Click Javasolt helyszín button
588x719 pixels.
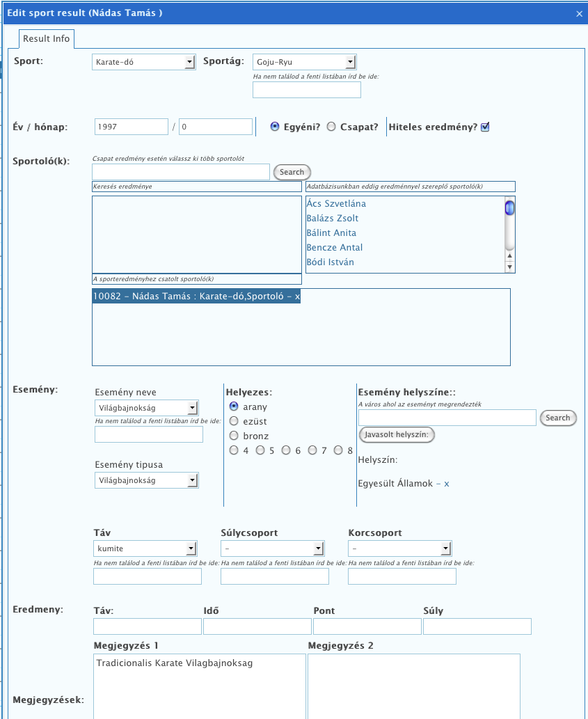click(397, 434)
